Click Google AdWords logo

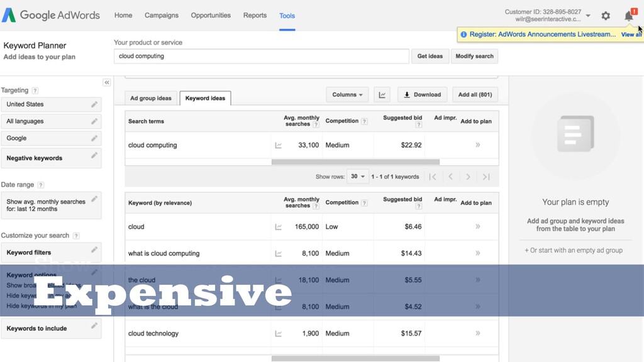click(x=51, y=15)
